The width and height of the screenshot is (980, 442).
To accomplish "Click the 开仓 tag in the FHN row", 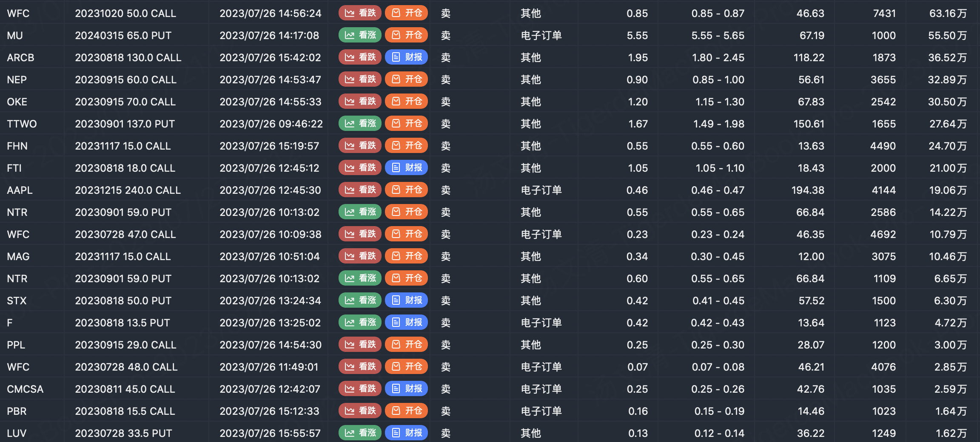I will click(x=406, y=145).
